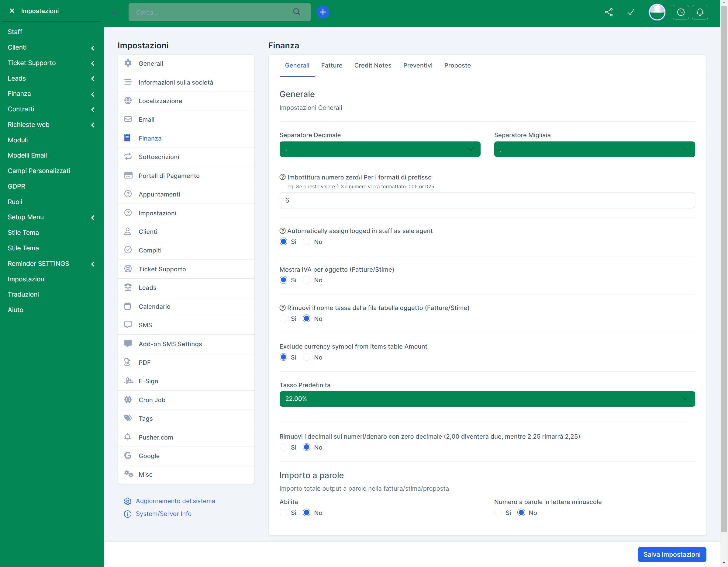Click the checkmark todo icon in header
728x567 pixels.
point(630,12)
